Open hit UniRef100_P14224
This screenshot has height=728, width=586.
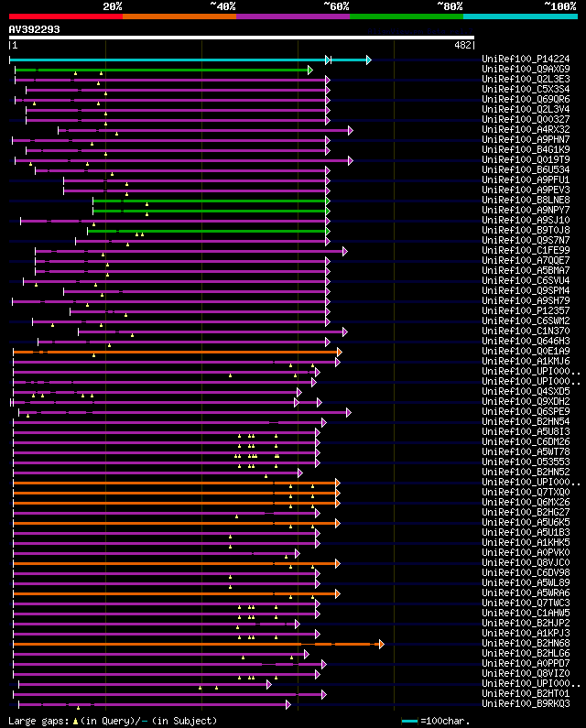click(526, 59)
